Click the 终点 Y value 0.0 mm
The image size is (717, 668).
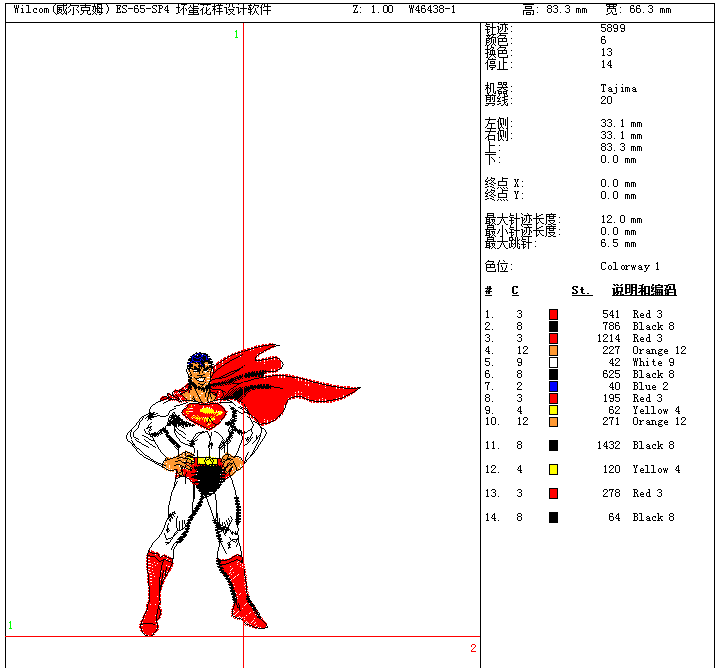tap(618, 196)
